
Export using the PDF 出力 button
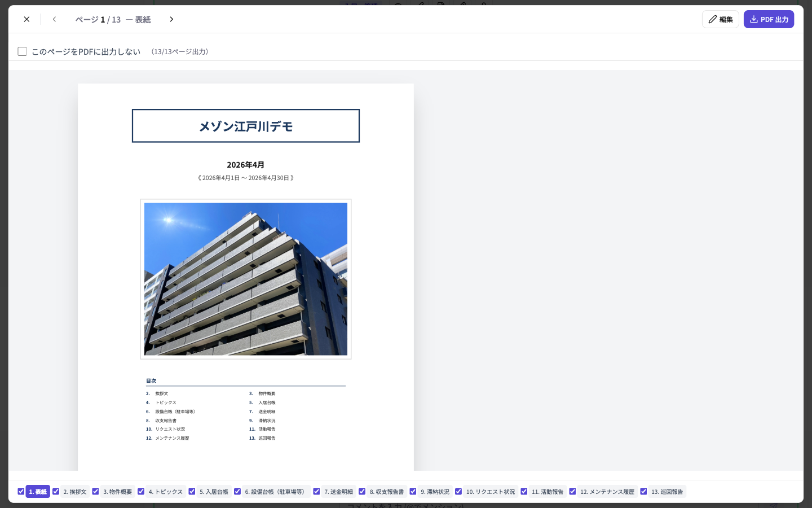point(769,19)
